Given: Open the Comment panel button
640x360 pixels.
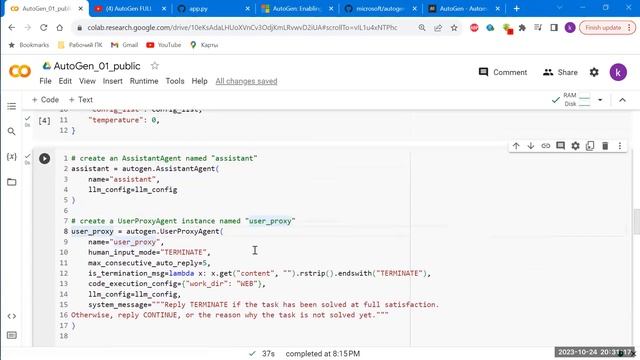Looking at the screenshot, I should click(x=502, y=72).
